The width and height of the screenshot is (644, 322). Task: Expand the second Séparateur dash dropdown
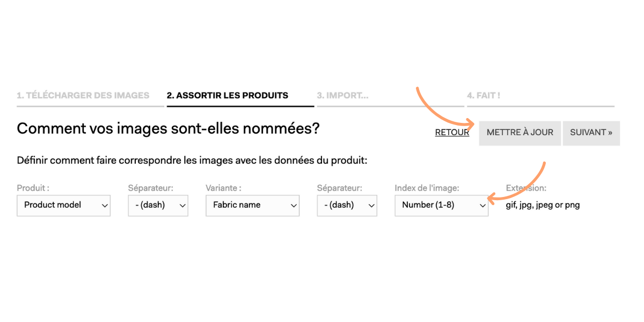coord(347,205)
